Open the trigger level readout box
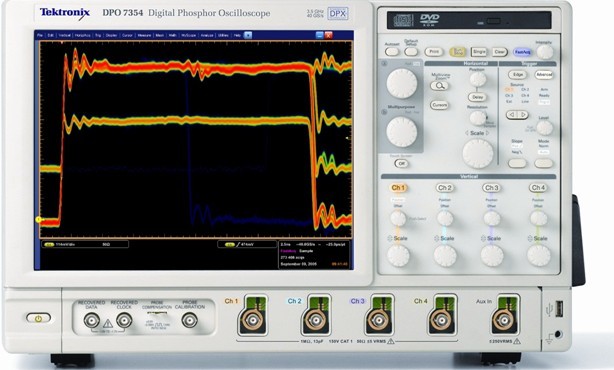This screenshot has width=614, height=370. pyautogui.click(x=247, y=244)
